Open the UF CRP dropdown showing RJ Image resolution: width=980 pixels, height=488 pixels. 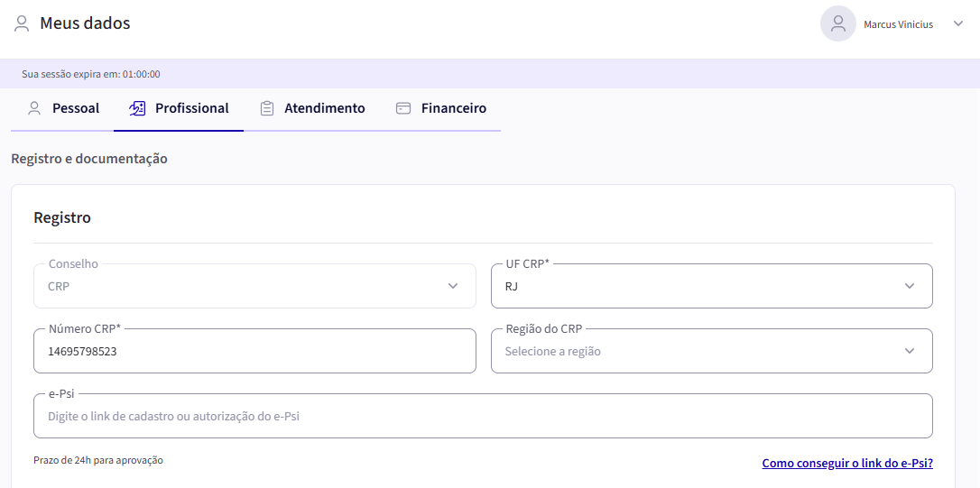(x=711, y=286)
